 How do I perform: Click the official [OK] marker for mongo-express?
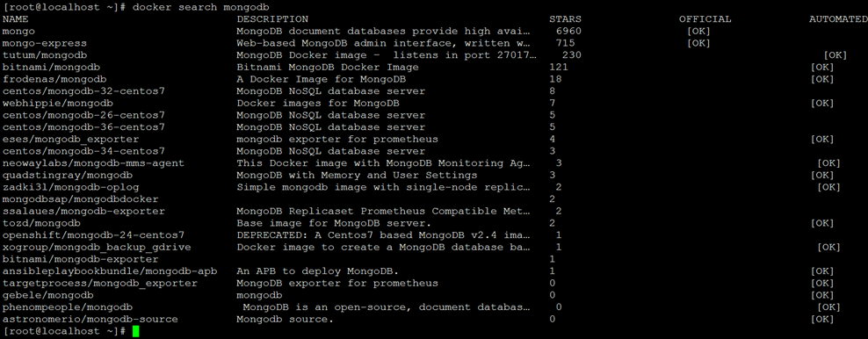(698, 43)
